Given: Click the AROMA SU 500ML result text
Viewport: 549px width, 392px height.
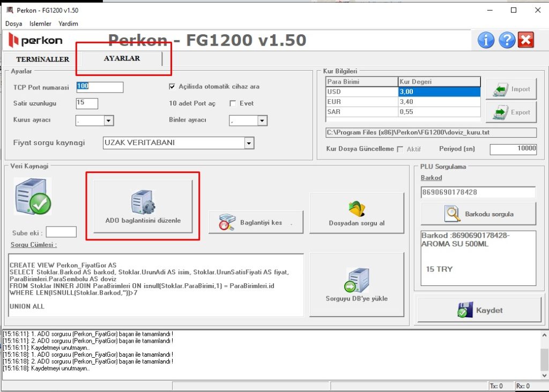Looking at the screenshot, I should point(455,244).
